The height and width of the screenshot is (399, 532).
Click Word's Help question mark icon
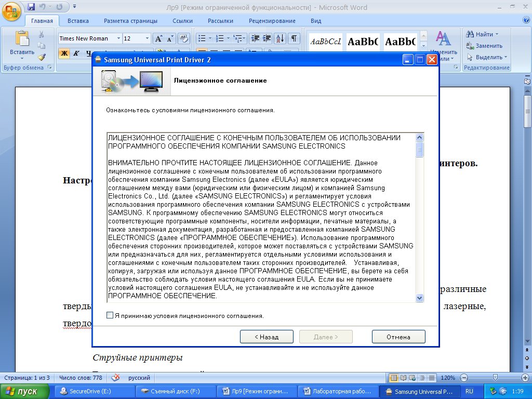pyautogui.click(x=526, y=20)
